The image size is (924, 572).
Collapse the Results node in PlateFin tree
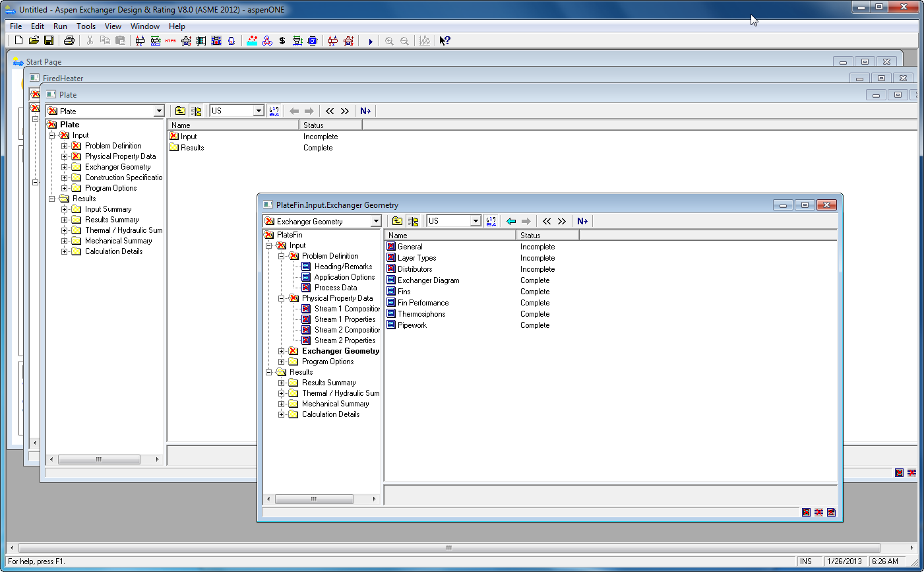269,372
